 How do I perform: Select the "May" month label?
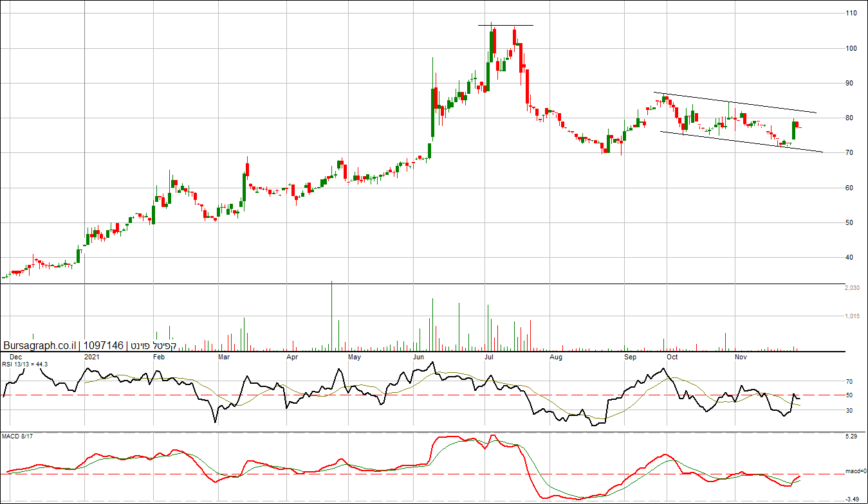click(355, 356)
